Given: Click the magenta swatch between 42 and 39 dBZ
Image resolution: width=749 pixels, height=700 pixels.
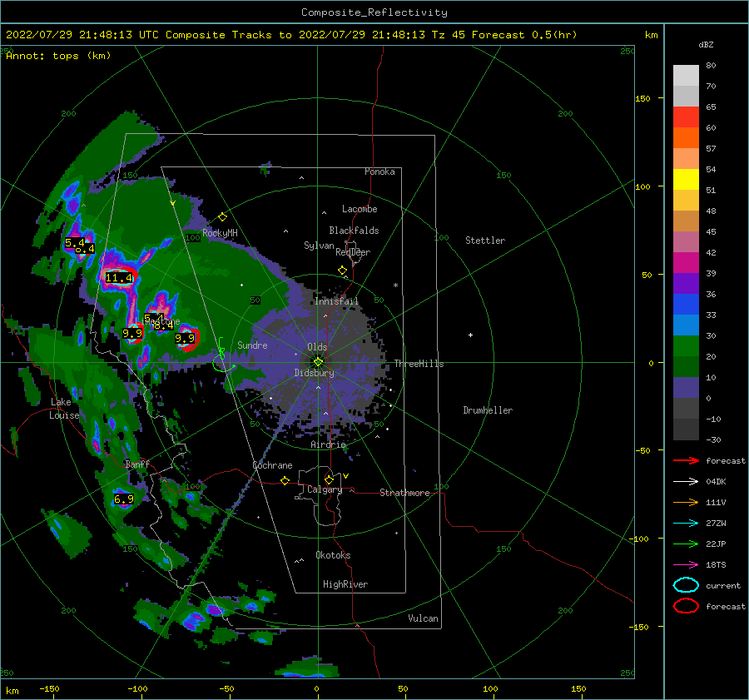Looking at the screenshot, I should click(x=686, y=263).
